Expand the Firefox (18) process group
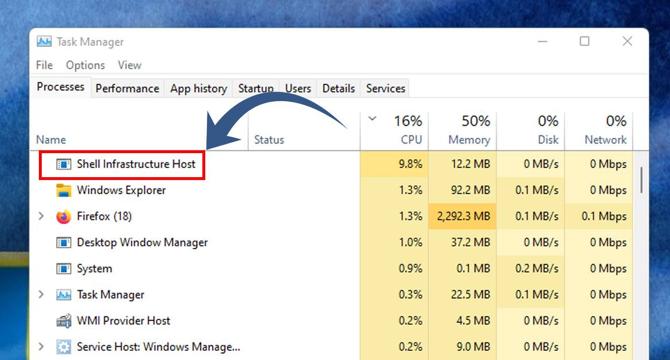670x360 pixels. point(41,216)
